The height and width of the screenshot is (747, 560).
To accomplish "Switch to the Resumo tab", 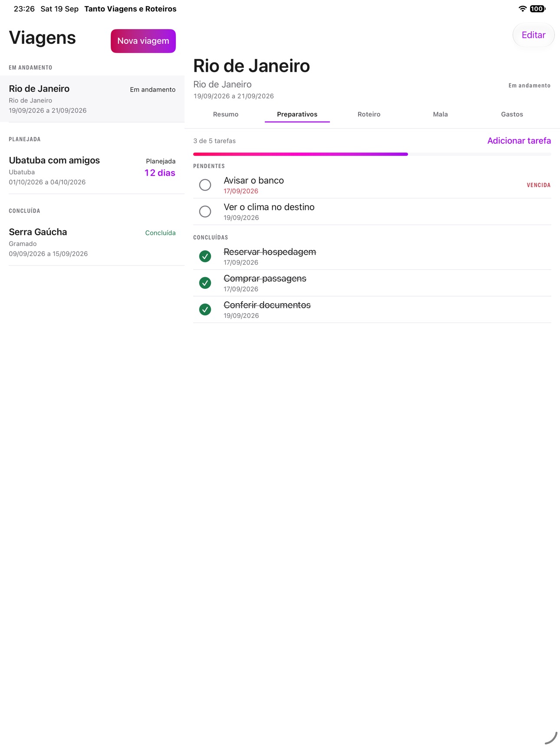I will point(226,114).
